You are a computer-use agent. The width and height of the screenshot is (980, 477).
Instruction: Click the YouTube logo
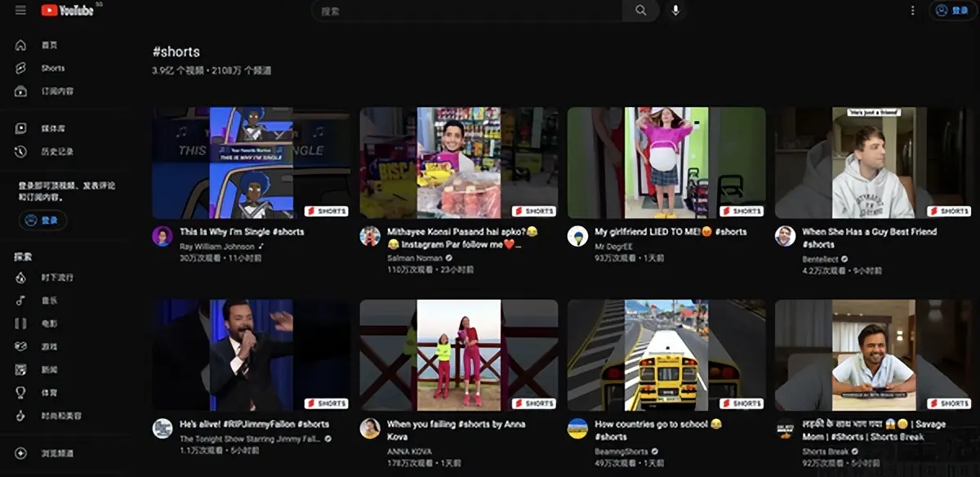click(68, 11)
